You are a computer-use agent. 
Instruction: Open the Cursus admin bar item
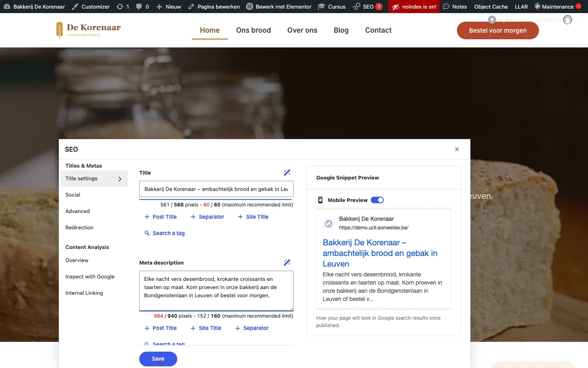(x=332, y=7)
